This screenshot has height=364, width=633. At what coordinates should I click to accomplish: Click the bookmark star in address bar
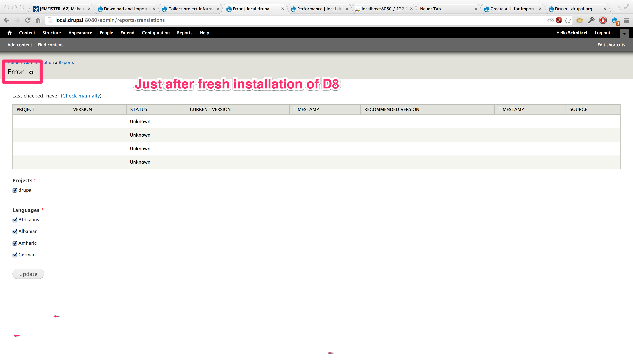[x=567, y=20]
